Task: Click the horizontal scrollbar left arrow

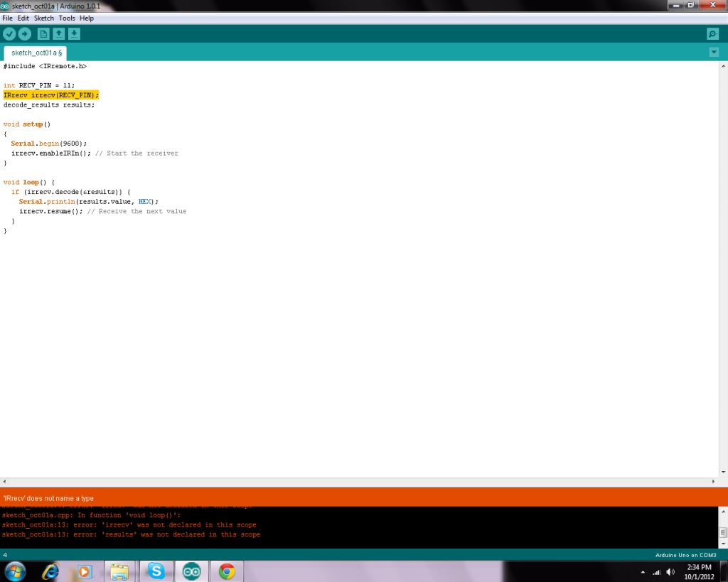Action: point(4,482)
